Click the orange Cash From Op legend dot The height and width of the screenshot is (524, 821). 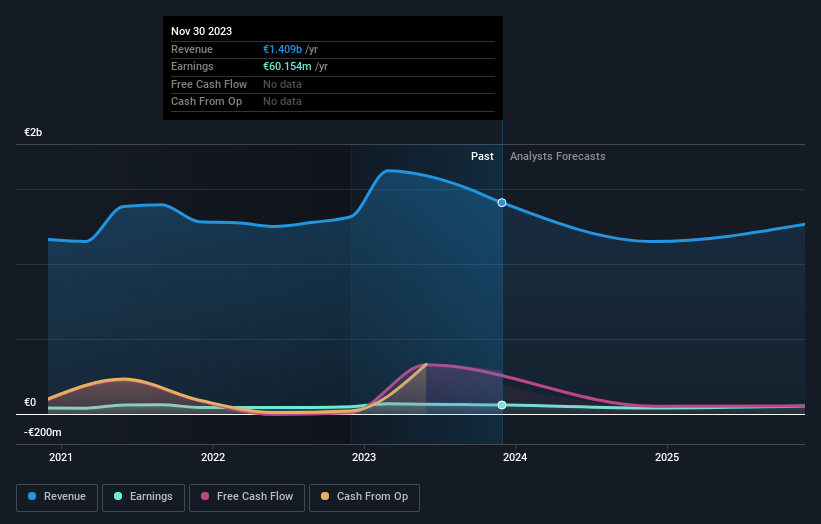[325, 496]
